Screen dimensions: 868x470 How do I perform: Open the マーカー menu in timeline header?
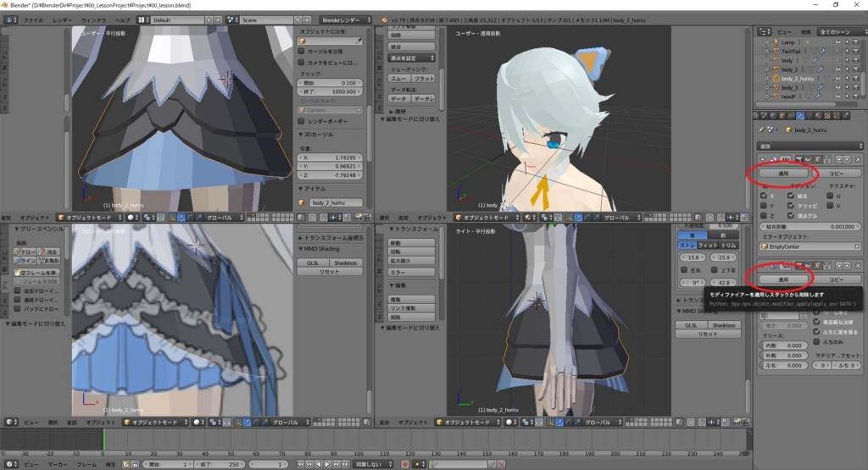click(58, 464)
